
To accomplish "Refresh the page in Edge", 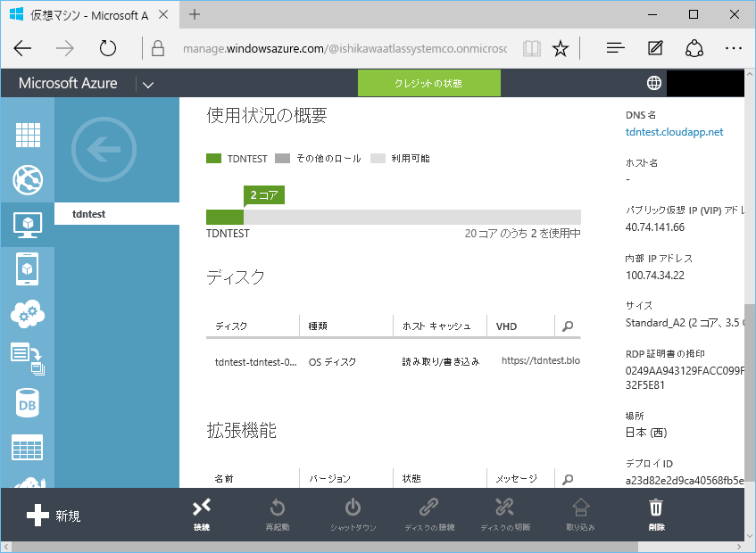I will (x=107, y=48).
